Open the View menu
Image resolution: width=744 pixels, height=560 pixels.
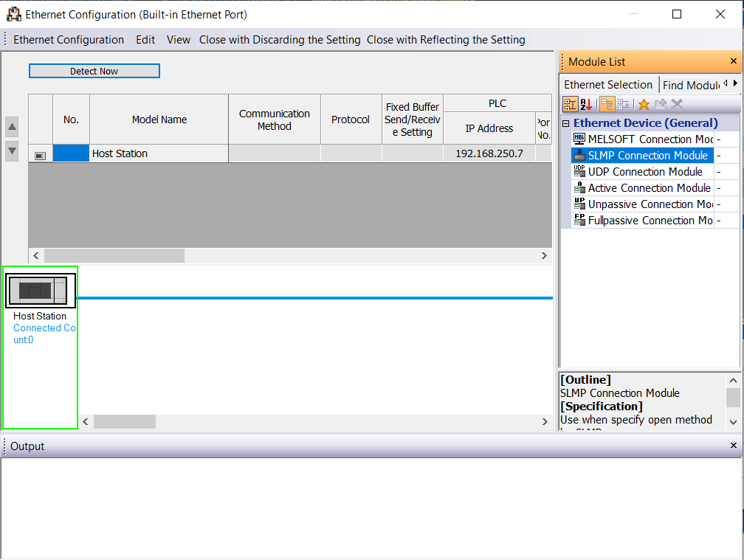point(179,40)
